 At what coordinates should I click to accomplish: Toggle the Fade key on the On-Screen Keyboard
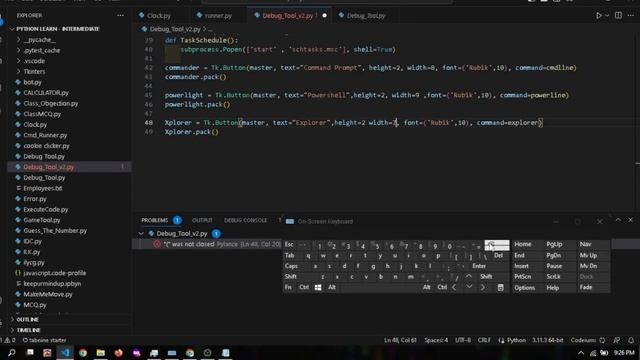tap(586, 287)
